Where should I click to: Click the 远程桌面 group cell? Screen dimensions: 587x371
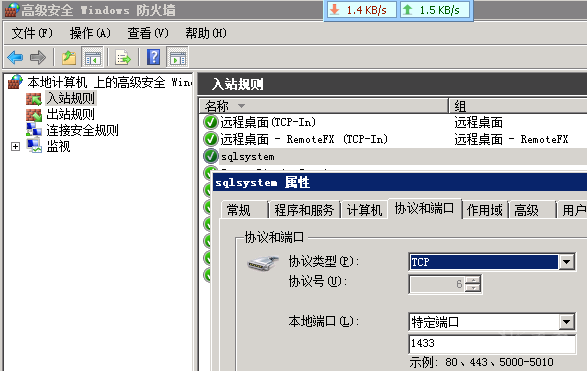pos(478,122)
